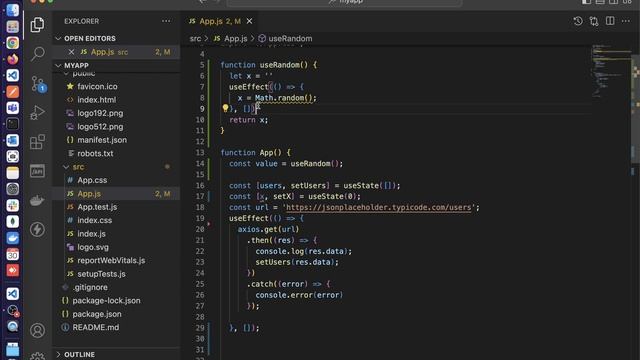Open Explorer Views and More Actions ellipsis

coord(166,21)
